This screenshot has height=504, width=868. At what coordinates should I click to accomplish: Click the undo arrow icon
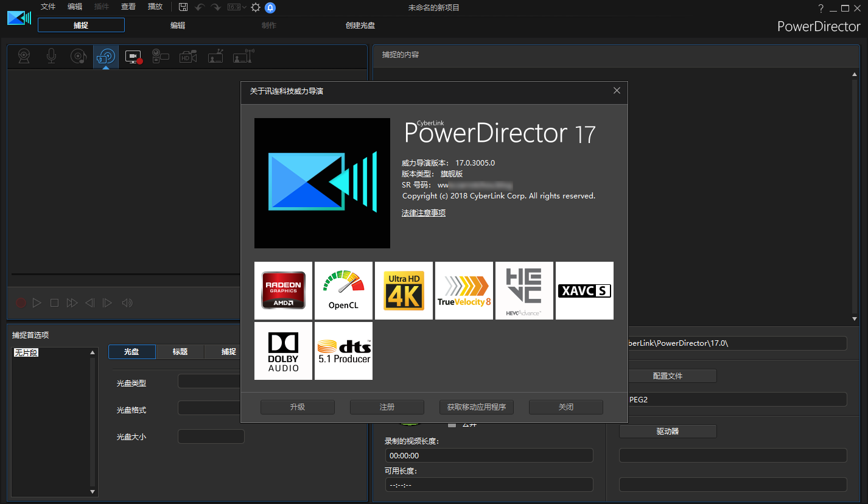[x=200, y=7]
